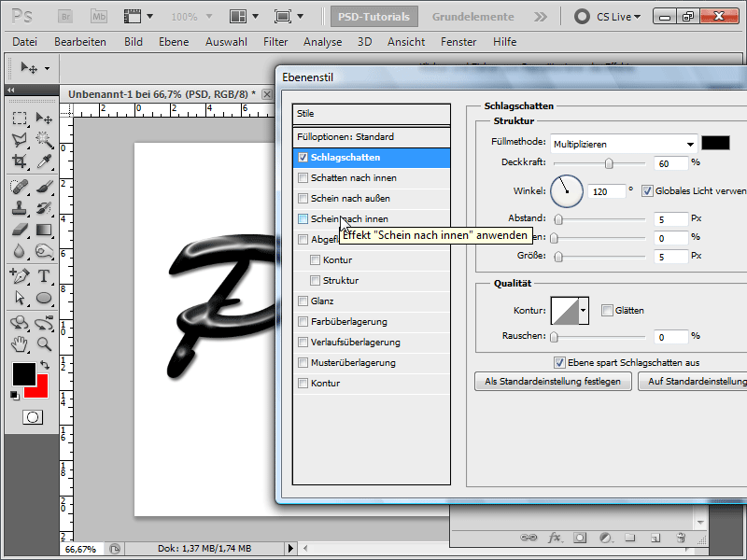Select the 3D Camera Orbit tool
This screenshot has height=560, width=747.
tap(44, 322)
